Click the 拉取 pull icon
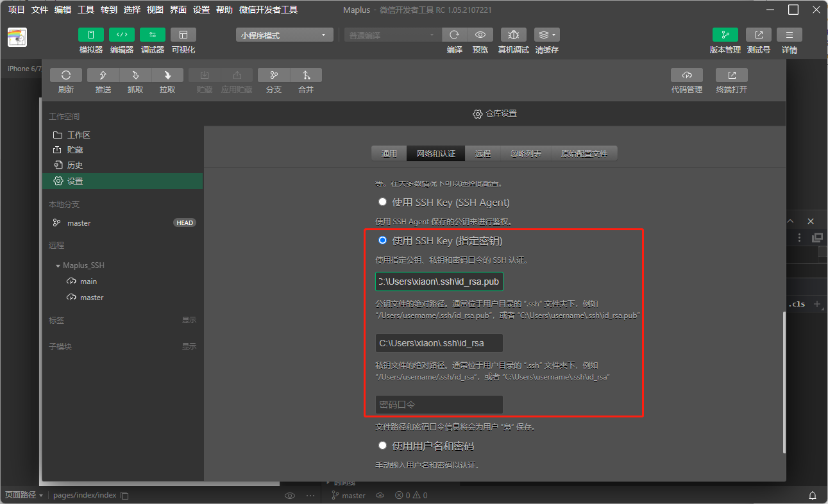The width and height of the screenshot is (828, 504). (167, 75)
